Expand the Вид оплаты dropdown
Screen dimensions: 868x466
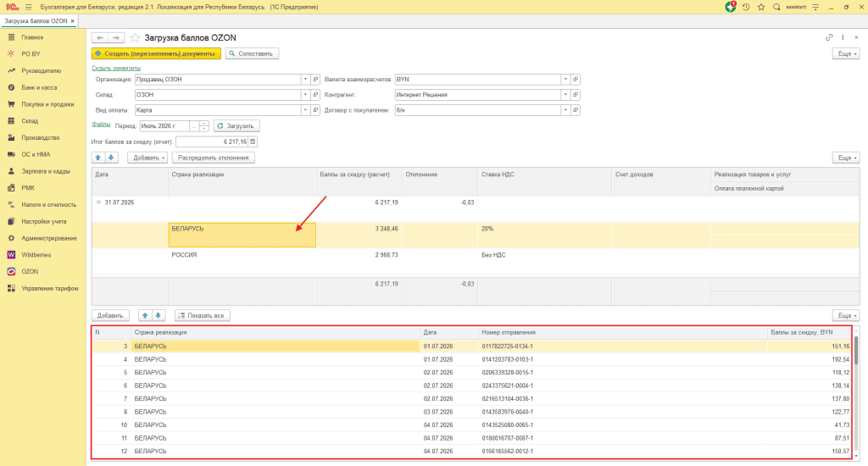pos(305,110)
